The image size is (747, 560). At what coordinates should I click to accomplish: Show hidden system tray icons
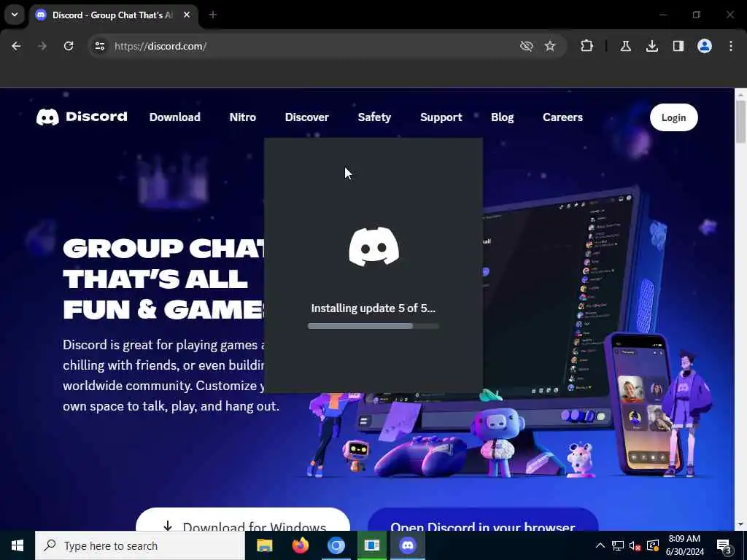tap(600, 545)
